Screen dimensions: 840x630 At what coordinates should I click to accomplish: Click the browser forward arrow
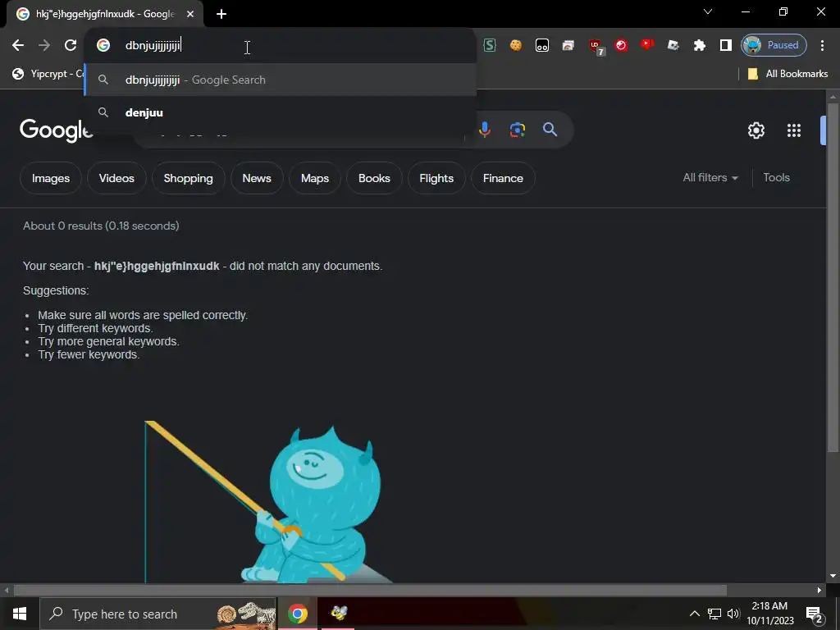(44, 45)
